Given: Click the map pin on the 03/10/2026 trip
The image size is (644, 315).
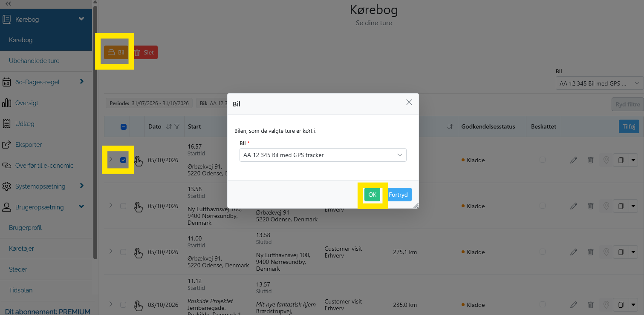Looking at the screenshot, I should click(x=606, y=305).
